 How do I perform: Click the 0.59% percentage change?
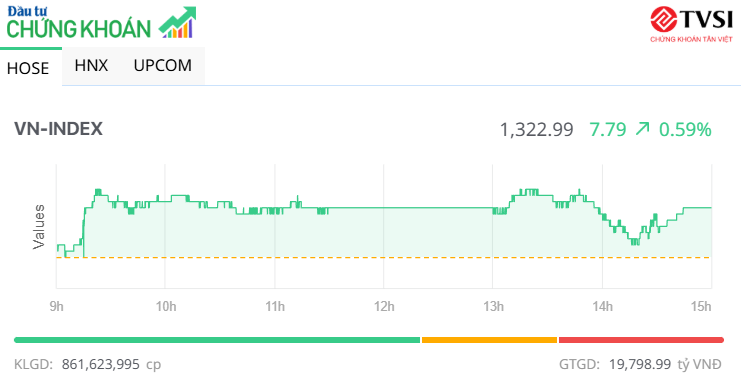(x=685, y=130)
